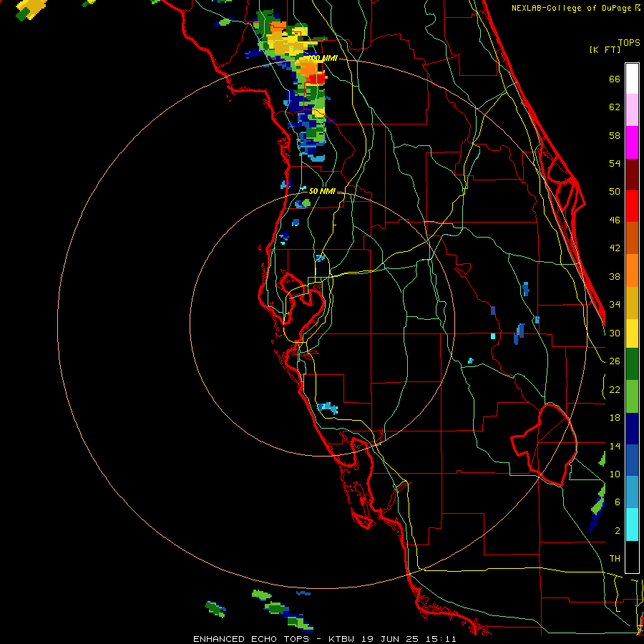Image resolution: width=644 pixels, height=644 pixels.
Task: Select the light green legend swatch
Action: click(632, 396)
